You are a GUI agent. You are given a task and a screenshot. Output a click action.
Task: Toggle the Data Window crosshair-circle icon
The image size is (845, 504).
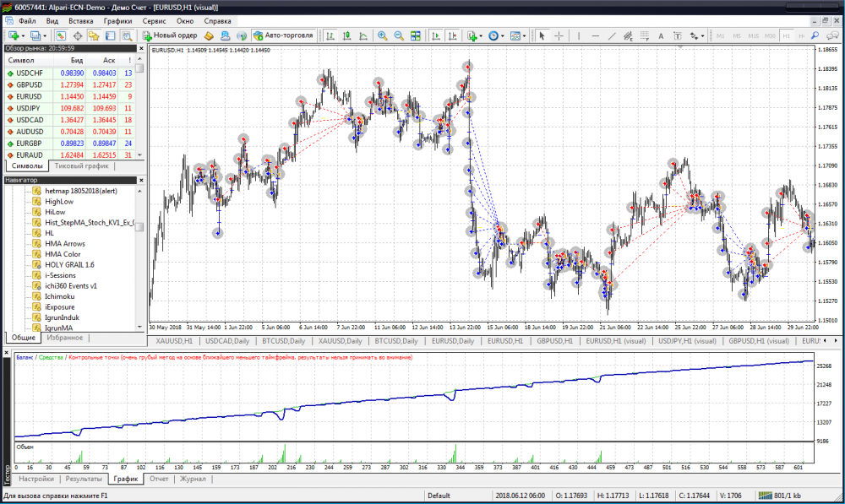point(78,35)
